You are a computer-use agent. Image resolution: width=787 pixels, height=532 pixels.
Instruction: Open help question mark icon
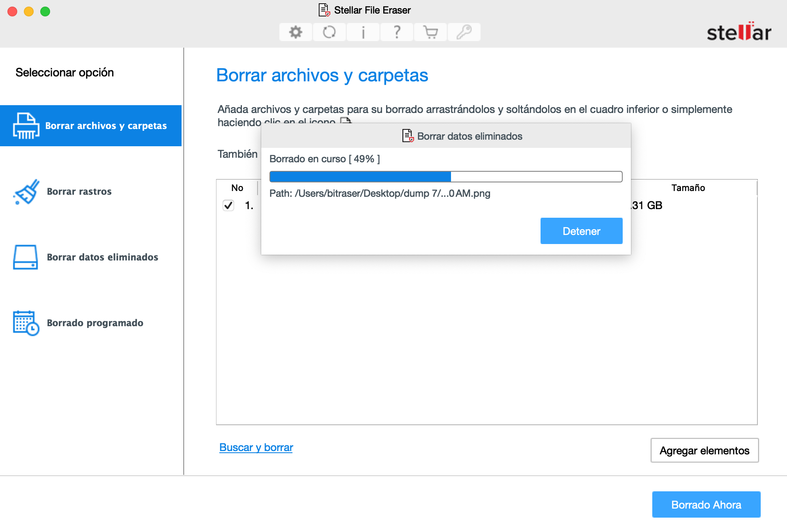pyautogui.click(x=397, y=32)
